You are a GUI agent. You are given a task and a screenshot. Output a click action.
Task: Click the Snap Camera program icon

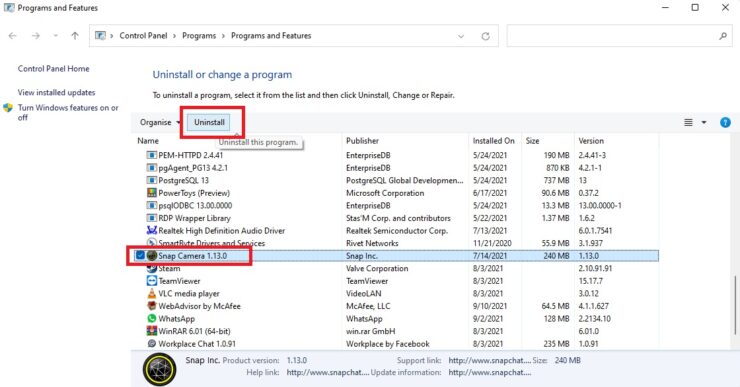[151, 255]
